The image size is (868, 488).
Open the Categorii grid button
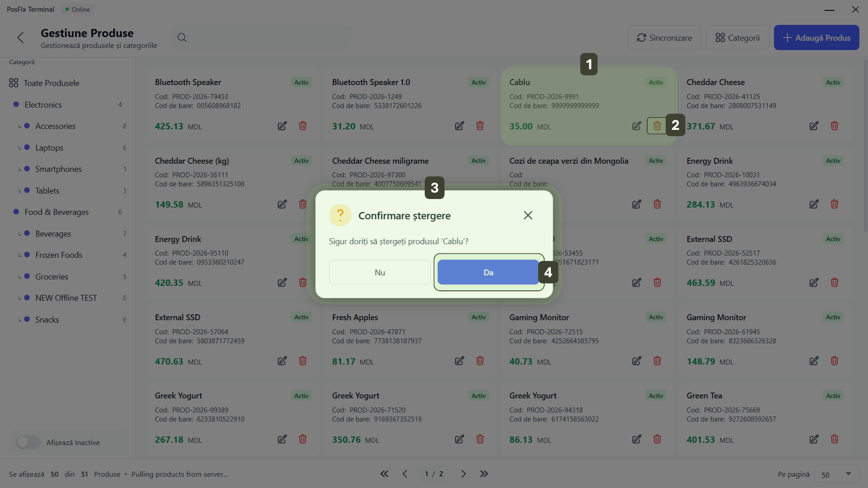[737, 38]
